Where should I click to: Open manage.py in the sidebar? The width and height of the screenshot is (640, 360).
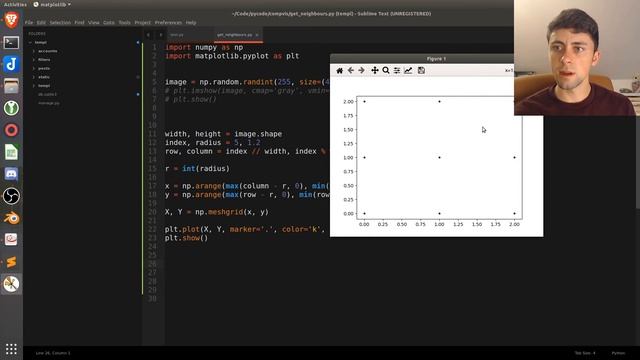click(x=49, y=103)
